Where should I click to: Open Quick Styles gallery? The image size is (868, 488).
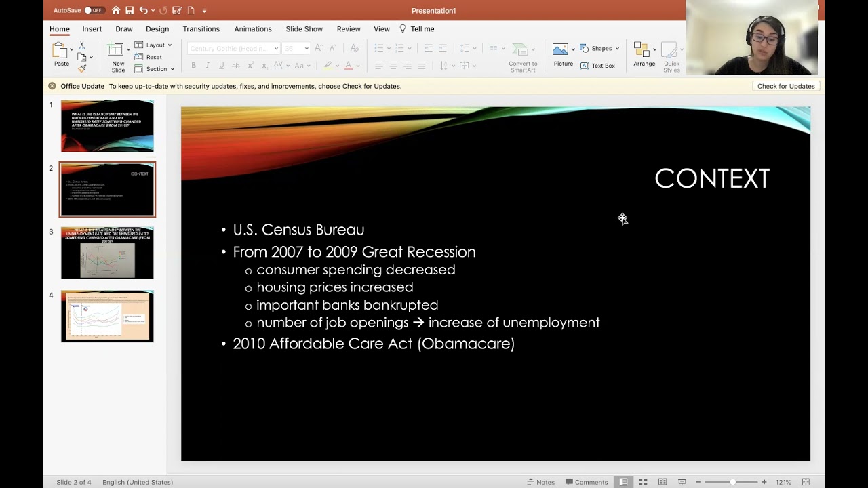point(671,58)
